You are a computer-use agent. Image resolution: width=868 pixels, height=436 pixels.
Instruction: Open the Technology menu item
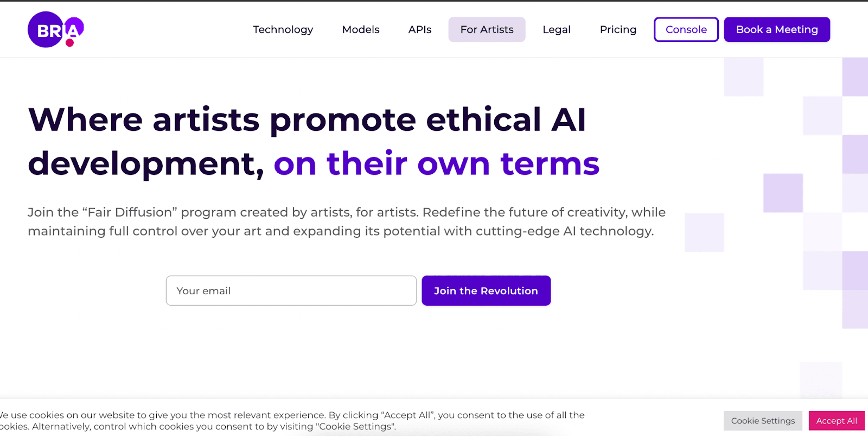coord(283,30)
